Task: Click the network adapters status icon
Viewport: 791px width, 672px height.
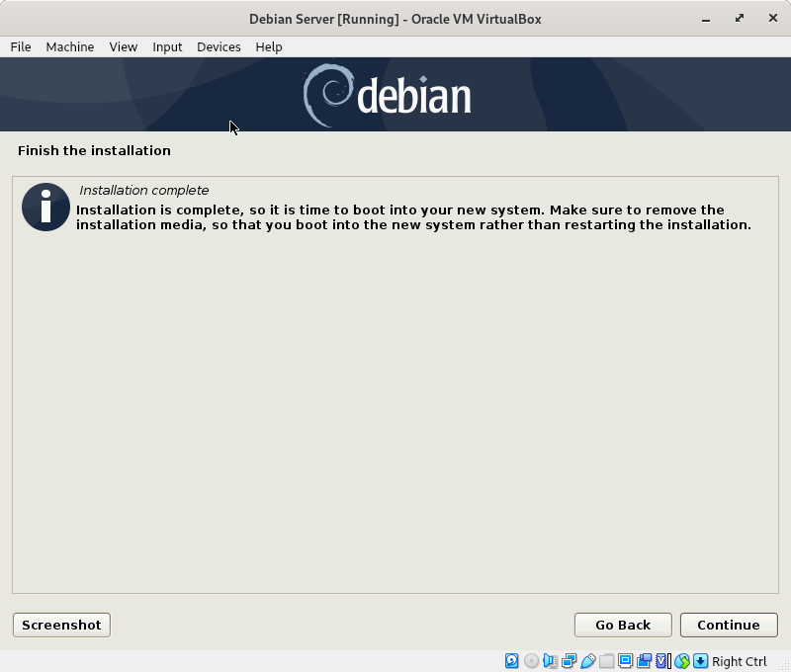Action: coord(570,661)
